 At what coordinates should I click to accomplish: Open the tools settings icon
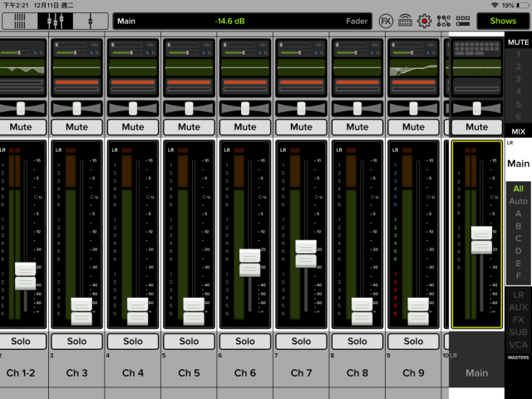[x=462, y=21]
